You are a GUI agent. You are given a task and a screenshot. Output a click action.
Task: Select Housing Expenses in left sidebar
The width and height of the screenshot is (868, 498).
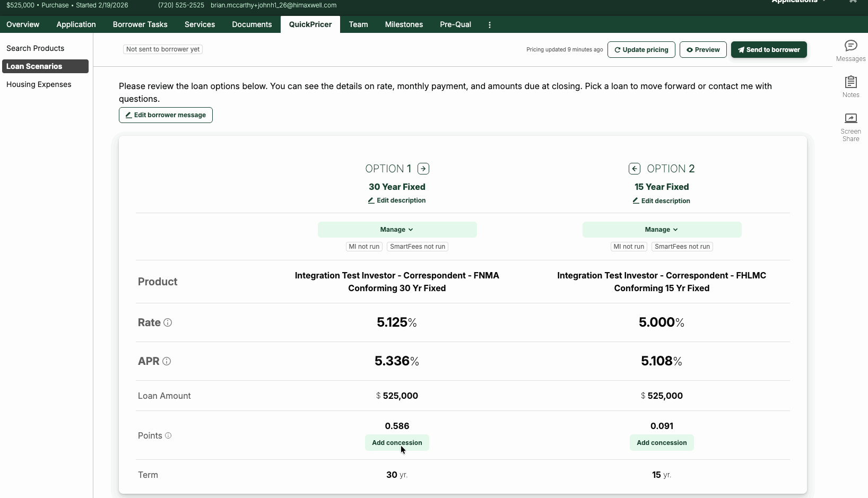pos(39,84)
